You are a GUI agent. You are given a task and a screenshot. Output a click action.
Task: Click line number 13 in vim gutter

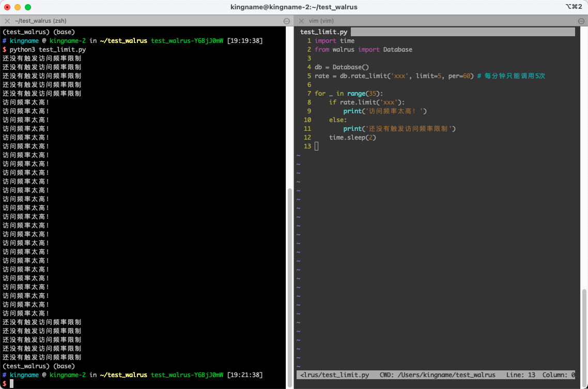(x=307, y=146)
